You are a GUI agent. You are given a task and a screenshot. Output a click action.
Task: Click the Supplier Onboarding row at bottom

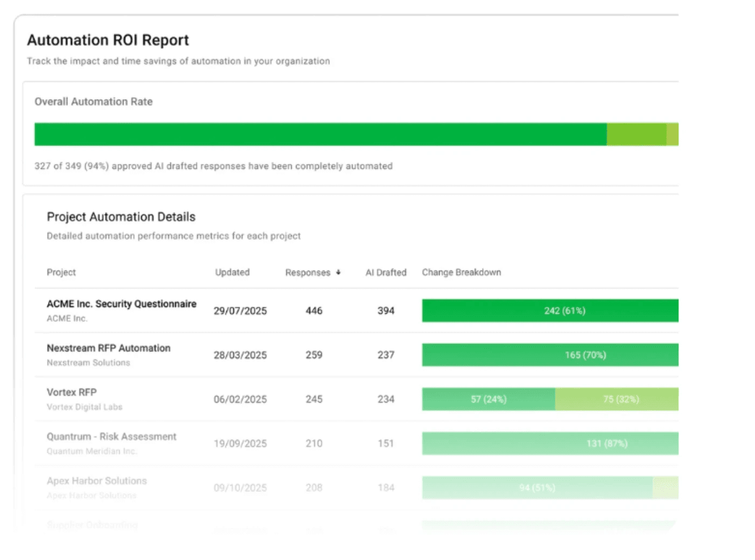click(x=92, y=523)
